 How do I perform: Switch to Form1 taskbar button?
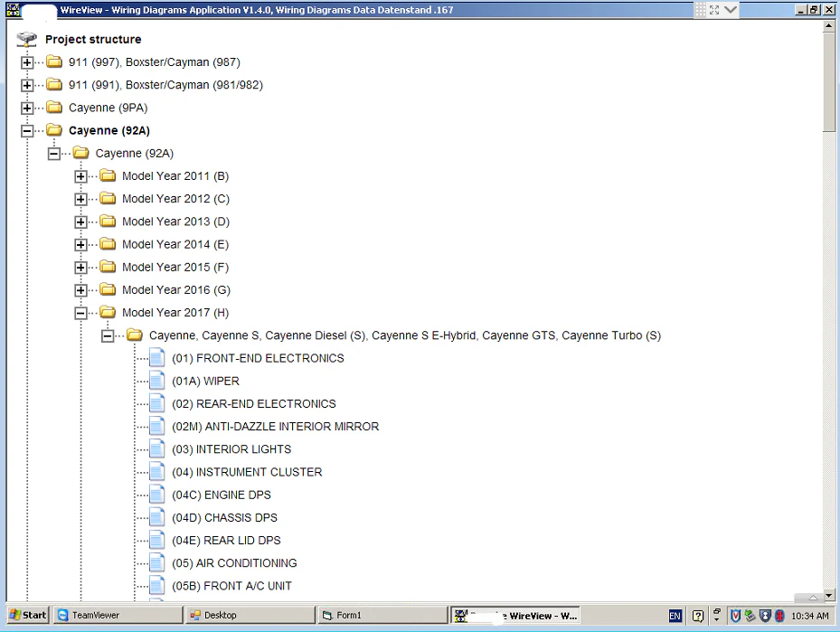coord(382,615)
